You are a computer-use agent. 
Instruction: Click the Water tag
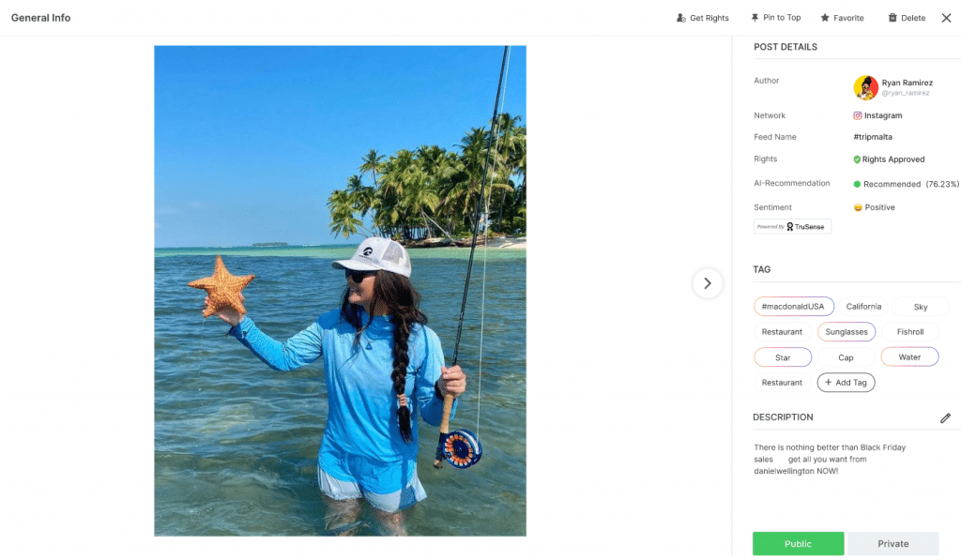point(908,356)
